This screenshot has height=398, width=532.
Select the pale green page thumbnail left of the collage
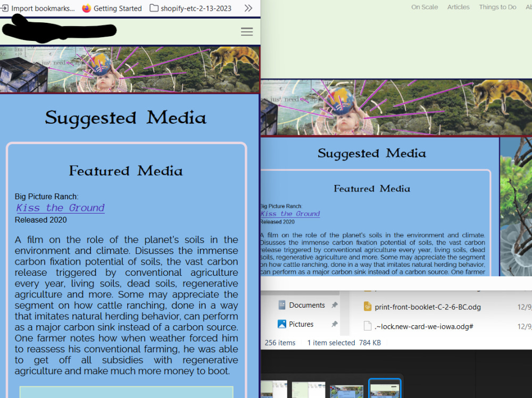pos(309,390)
